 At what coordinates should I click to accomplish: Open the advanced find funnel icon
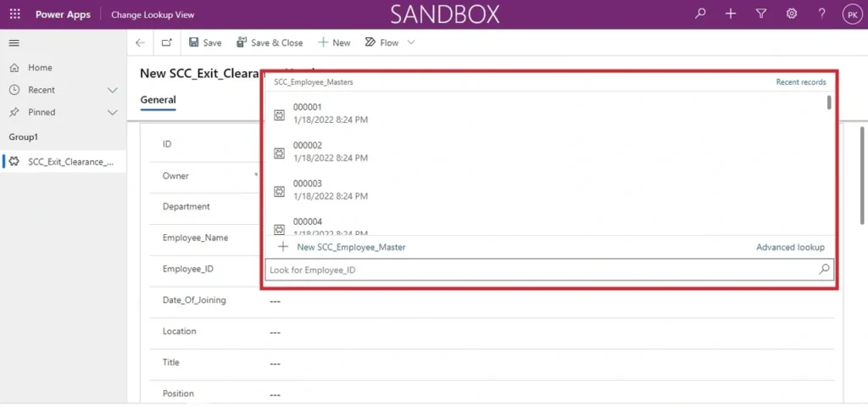(x=761, y=14)
